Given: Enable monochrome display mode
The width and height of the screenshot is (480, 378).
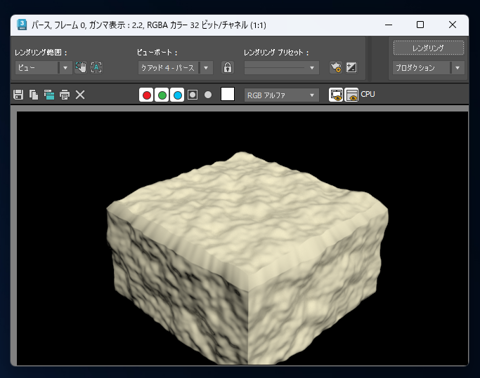Looking at the screenshot, I should pos(208,95).
